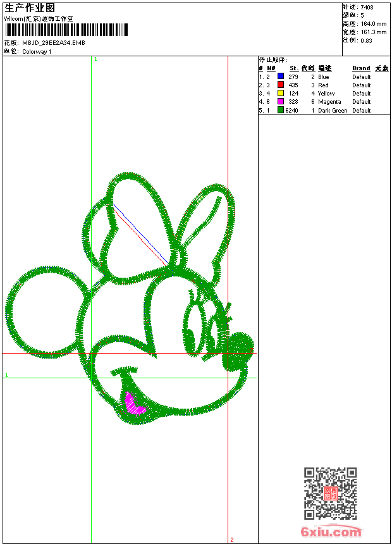The height and width of the screenshot is (544, 392).
Task: Select the file name MBJD_29EE2A34.EMB
Action: click(x=54, y=42)
